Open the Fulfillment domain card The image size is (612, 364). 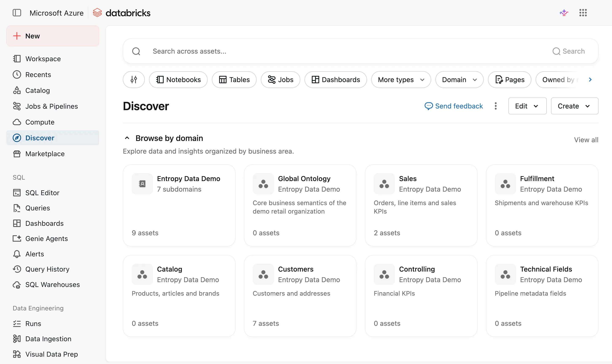tap(542, 205)
